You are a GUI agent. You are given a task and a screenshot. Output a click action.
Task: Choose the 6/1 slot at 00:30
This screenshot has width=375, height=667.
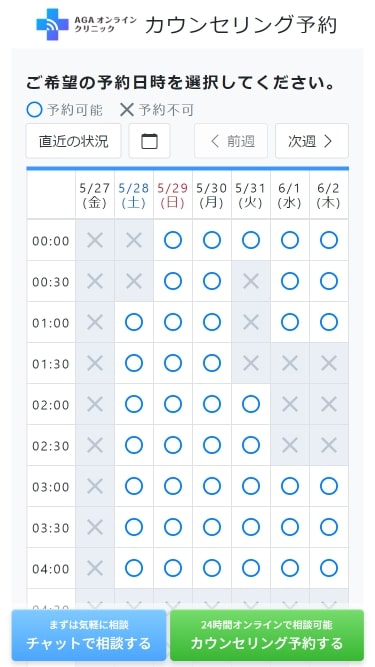point(290,281)
